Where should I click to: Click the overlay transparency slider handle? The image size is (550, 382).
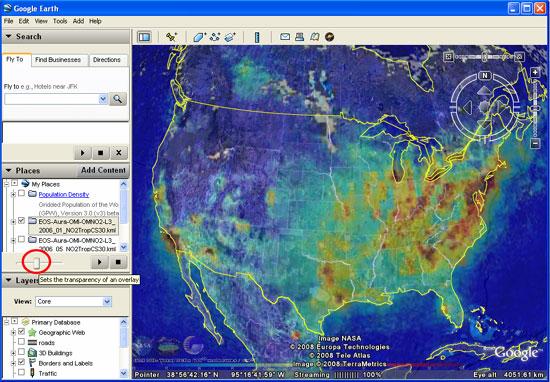(x=36, y=262)
